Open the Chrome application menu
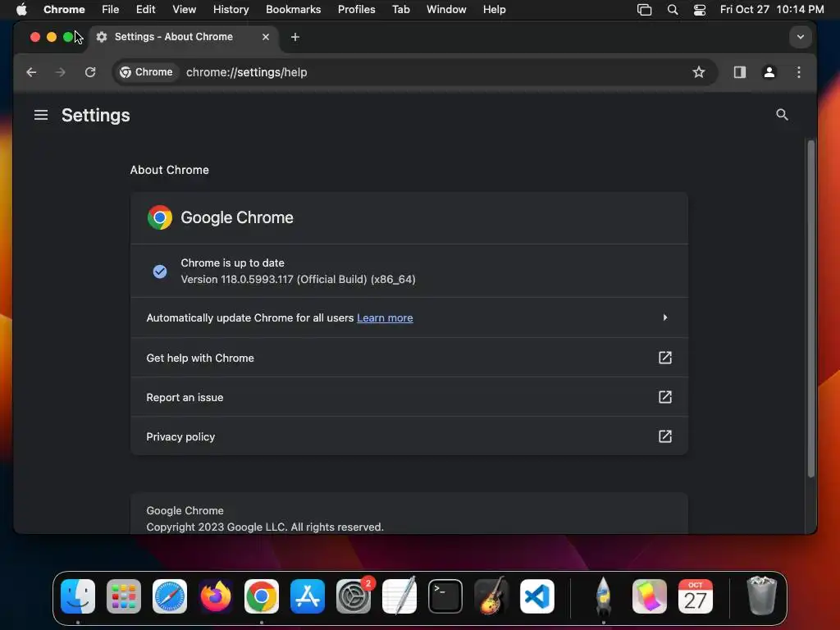This screenshot has height=630, width=840. (64, 9)
